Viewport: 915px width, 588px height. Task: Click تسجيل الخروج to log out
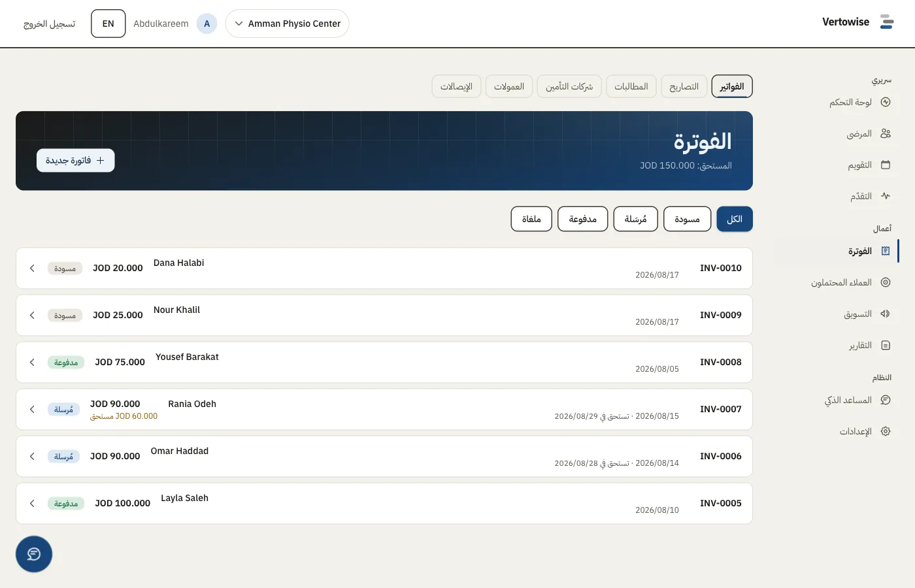click(x=50, y=24)
